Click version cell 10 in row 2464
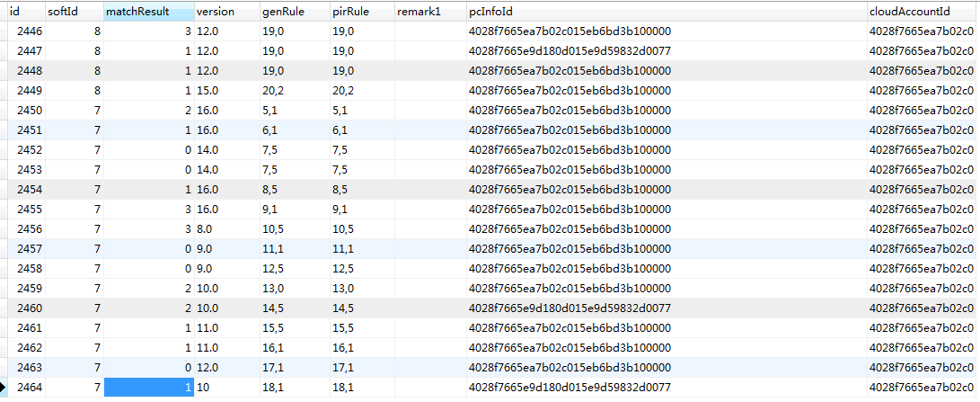 pos(227,388)
